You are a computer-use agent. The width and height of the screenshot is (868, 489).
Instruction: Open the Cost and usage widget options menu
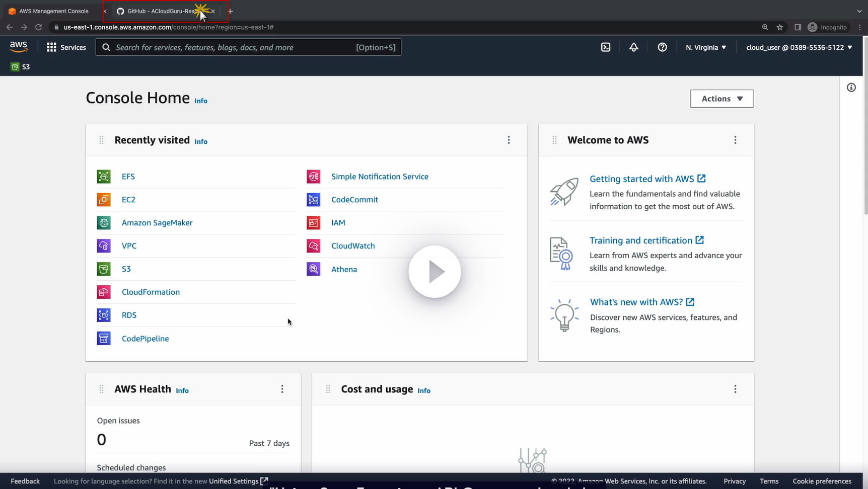pos(735,389)
